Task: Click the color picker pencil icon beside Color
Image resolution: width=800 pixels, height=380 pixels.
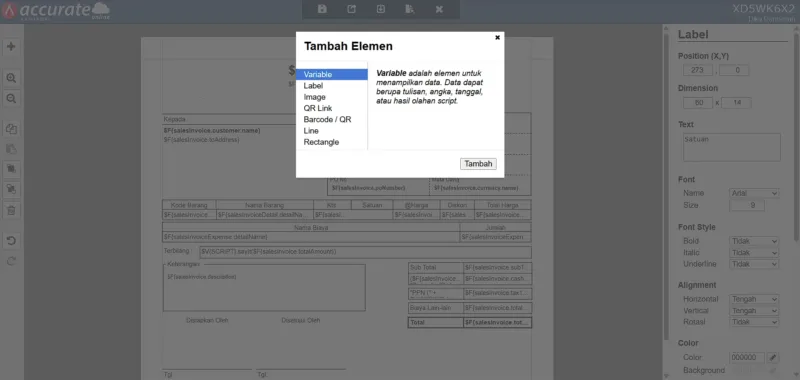Action: tap(773, 358)
